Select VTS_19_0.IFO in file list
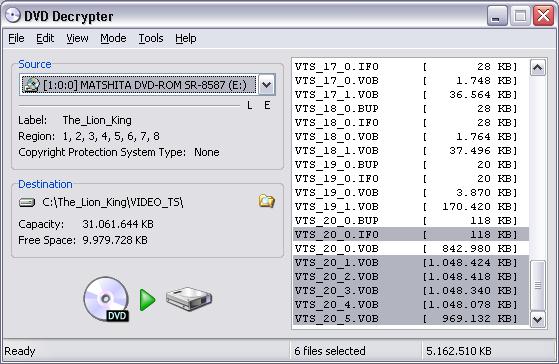This screenshot has width=559, height=364. [411, 179]
